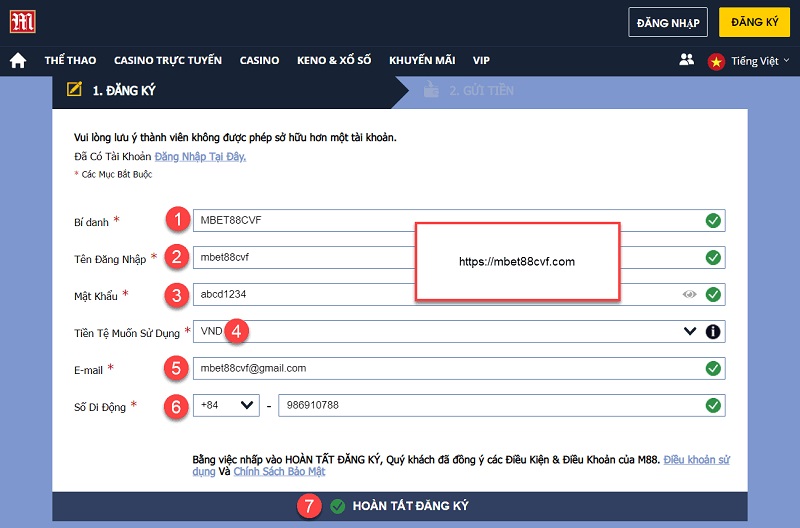Open the Khuyến Mãi menu
Image resolution: width=800 pixels, height=528 pixels.
click(423, 61)
